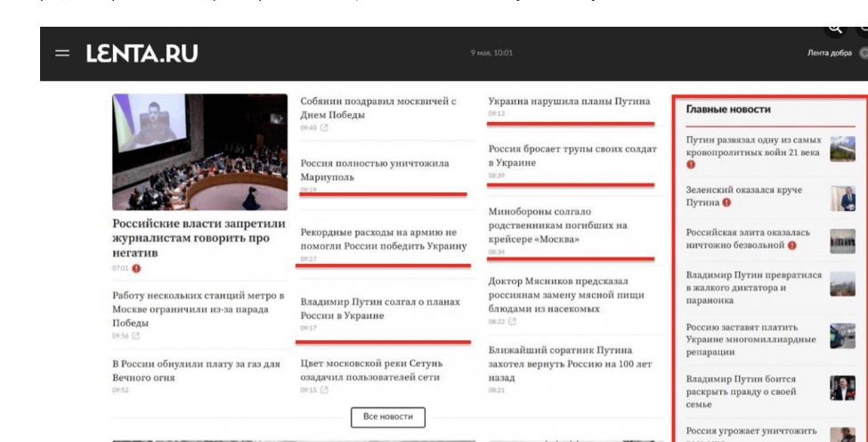868x442 pixels.
Task: Open sidebar story 'Путин развязал одну из самых'
Action: coord(753,146)
